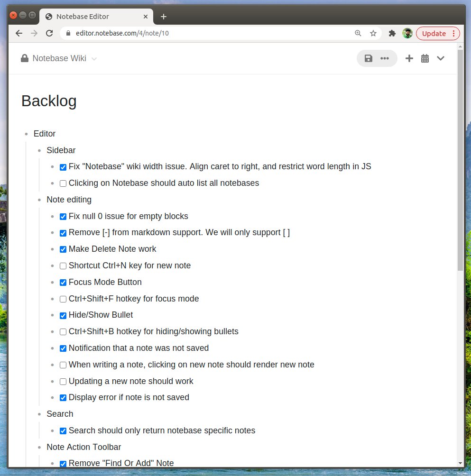This screenshot has width=471, height=476.
Task: Click the site lock icon in address bar
Action: pyautogui.click(x=68, y=33)
